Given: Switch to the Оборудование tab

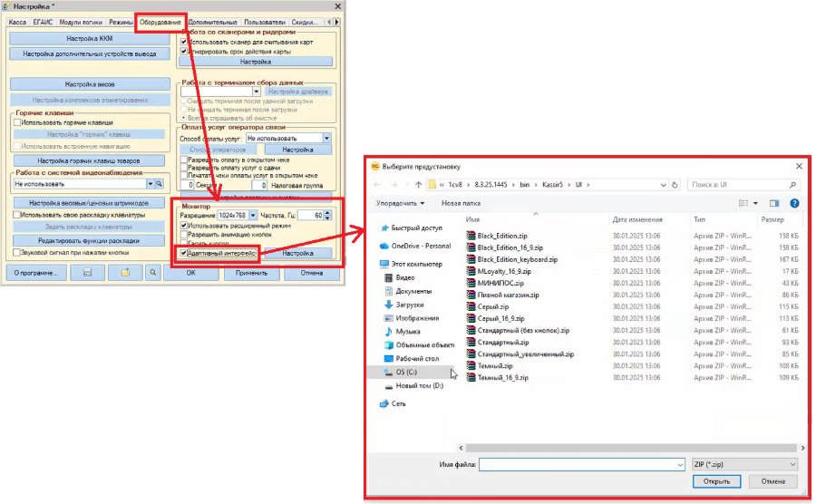Looking at the screenshot, I should tap(160, 23).
